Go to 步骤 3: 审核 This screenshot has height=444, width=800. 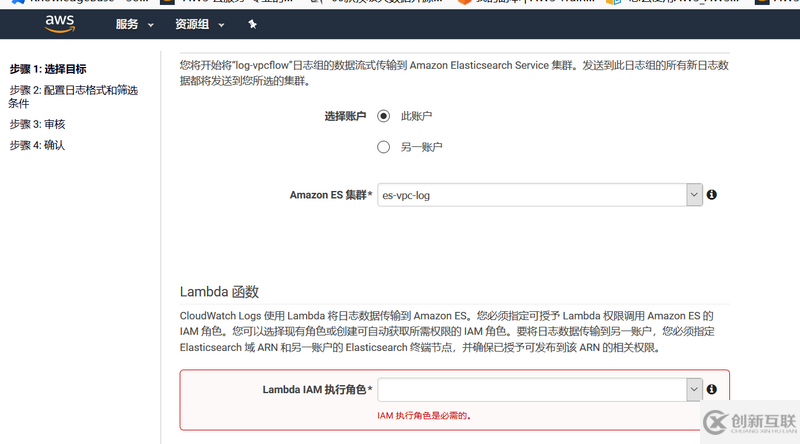pyautogui.click(x=37, y=124)
